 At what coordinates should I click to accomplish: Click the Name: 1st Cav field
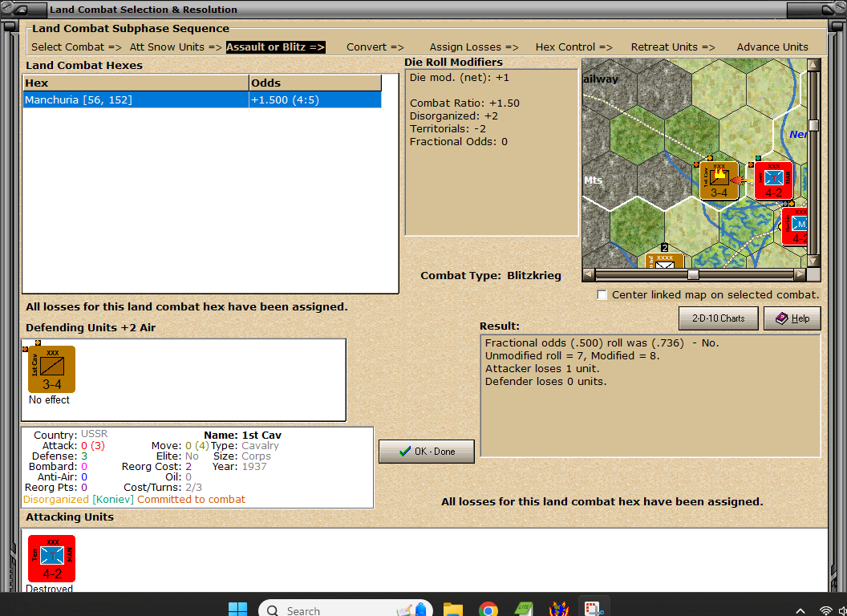tap(242, 435)
